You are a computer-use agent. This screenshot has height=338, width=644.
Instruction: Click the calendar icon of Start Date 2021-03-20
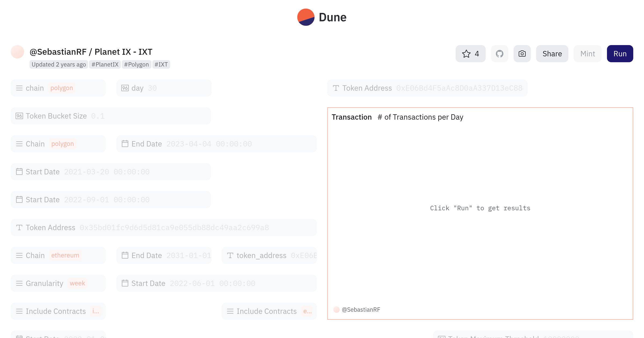tap(19, 172)
